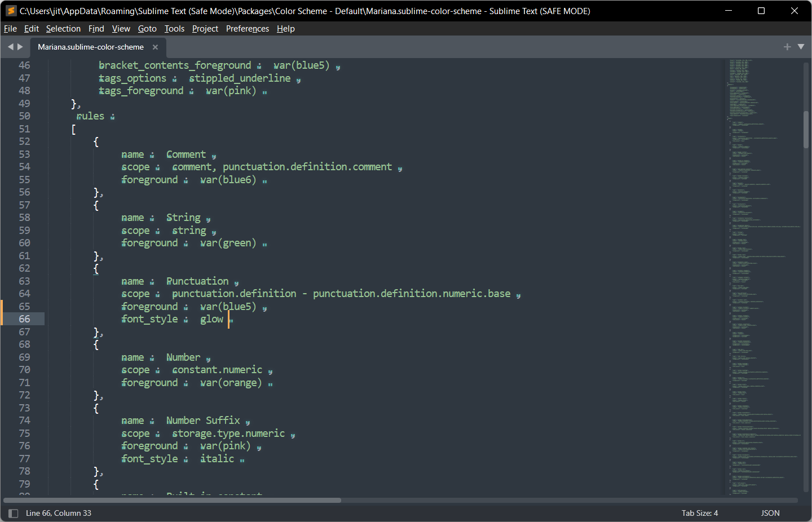This screenshot has height=522, width=812.
Task: Open the File menu
Action: pos(10,29)
